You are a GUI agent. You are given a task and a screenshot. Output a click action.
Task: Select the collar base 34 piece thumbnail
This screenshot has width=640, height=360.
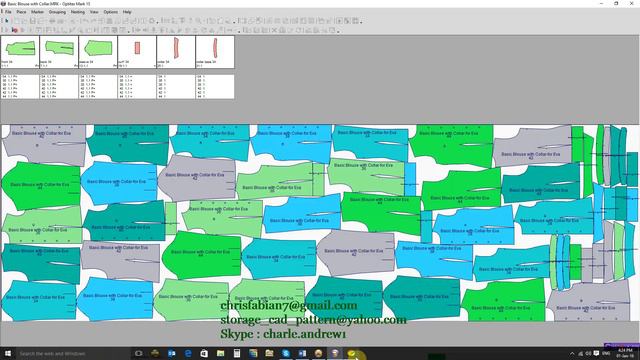(x=215, y=52)
